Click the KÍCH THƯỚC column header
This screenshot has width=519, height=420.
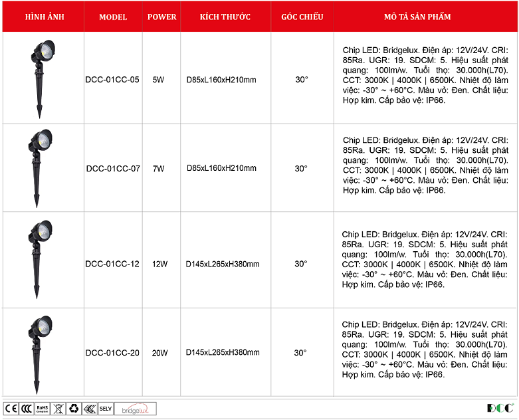click(x=225, y=17)
